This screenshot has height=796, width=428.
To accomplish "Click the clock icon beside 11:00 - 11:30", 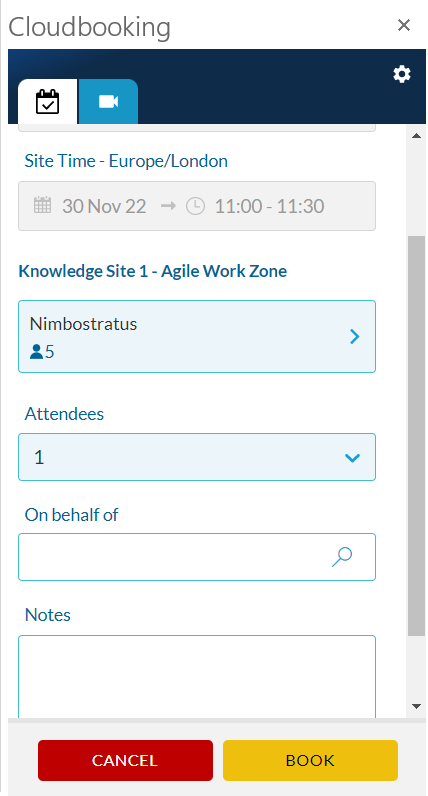I will (195, 206).
